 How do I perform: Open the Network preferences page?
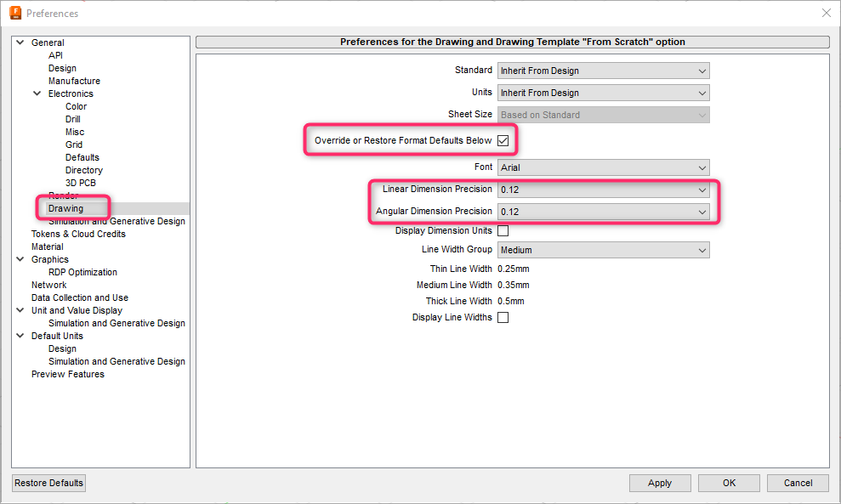tap(48, 284)
